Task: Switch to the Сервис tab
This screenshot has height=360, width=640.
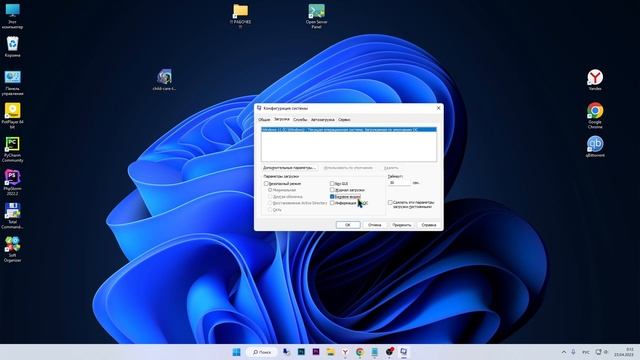Action: pyautogui.click(x=344, y=120)
